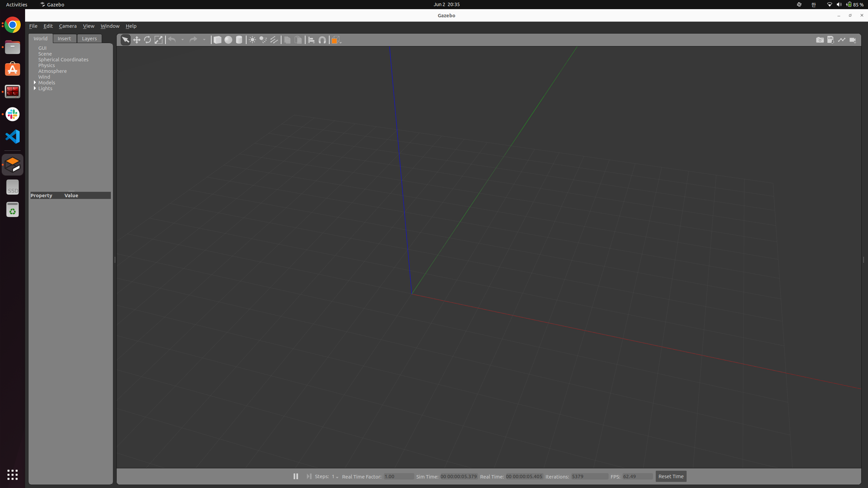Insert a sphere shape
The height and width of the screenshot is (488, 868).
click(x=228, y=40)
